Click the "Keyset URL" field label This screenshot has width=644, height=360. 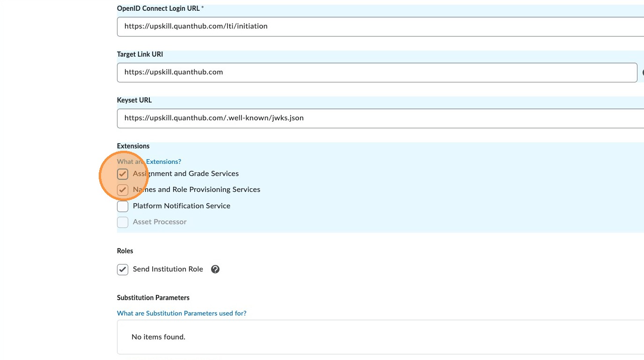134,100
